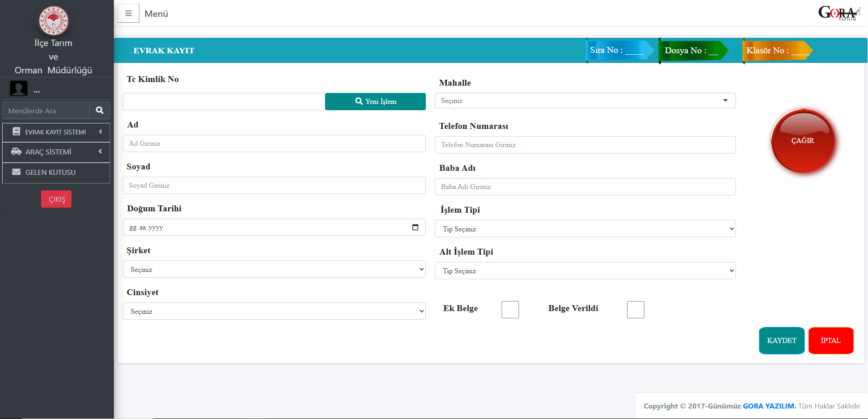Tick the Belge Verildi checkbox
The width and height of the screenshot is (868, 419).
635,310
